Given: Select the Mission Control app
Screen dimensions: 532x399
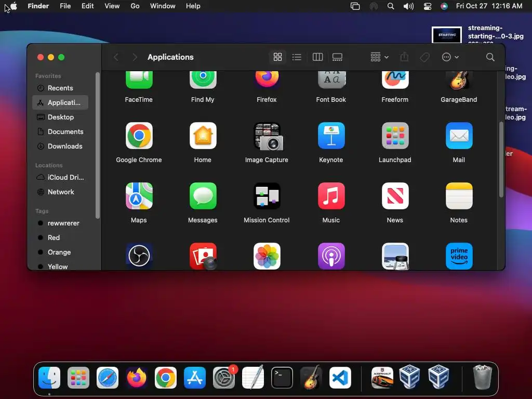Looking at the screenshot, I should pyautogui.click(x=267, y=196).
